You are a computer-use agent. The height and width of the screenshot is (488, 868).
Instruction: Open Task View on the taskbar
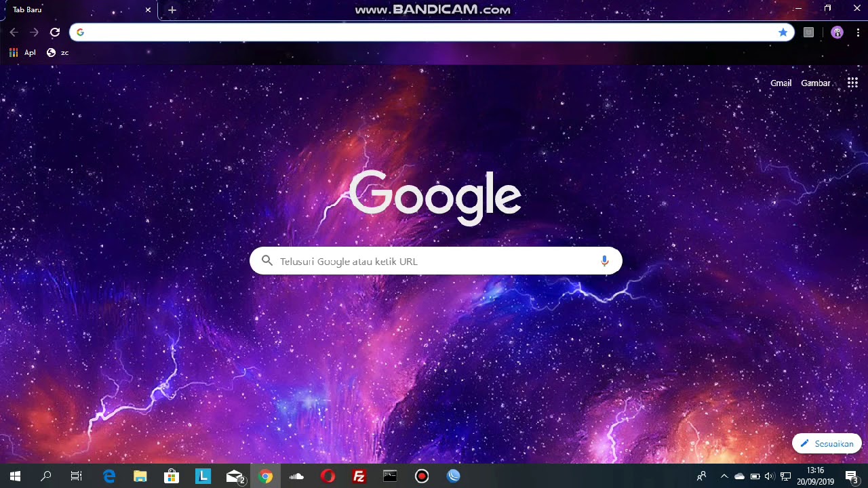(x=77, y=476)
